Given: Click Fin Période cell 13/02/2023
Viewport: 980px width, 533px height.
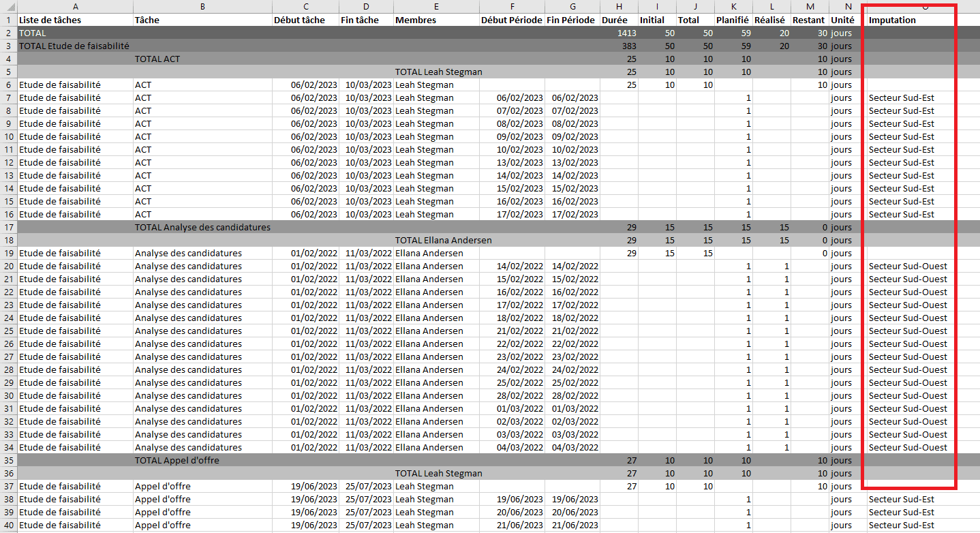Looking at the screenshot, I should tap(572, 162).
